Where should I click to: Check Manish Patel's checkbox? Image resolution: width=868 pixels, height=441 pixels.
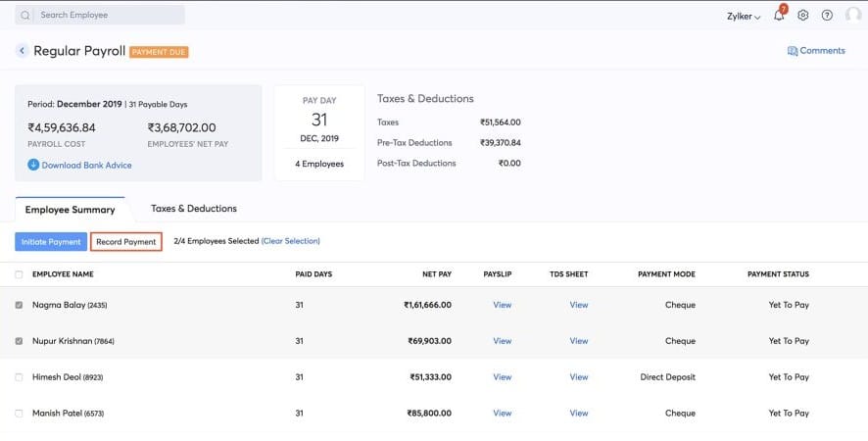19,413
